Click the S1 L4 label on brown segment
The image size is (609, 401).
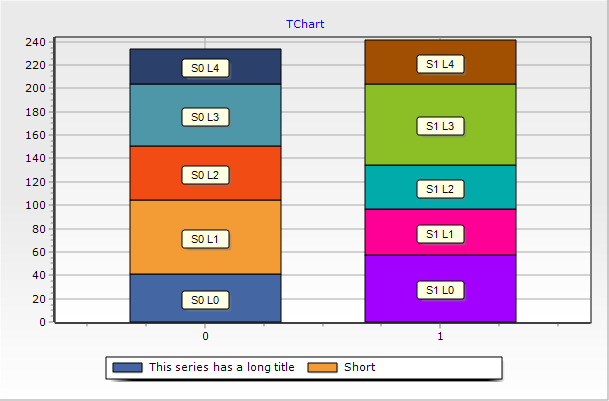pyautogui.click(x=440, y=64)
